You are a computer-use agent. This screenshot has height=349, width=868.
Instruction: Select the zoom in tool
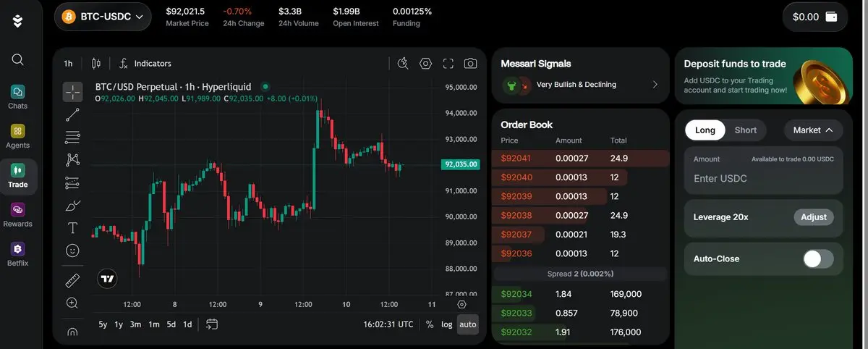(x=72, y=303)
